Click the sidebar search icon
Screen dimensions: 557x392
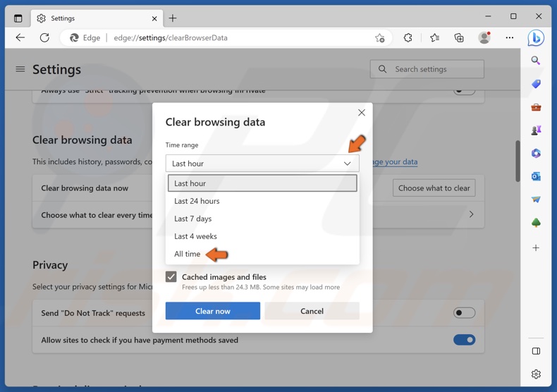point(536,61)
